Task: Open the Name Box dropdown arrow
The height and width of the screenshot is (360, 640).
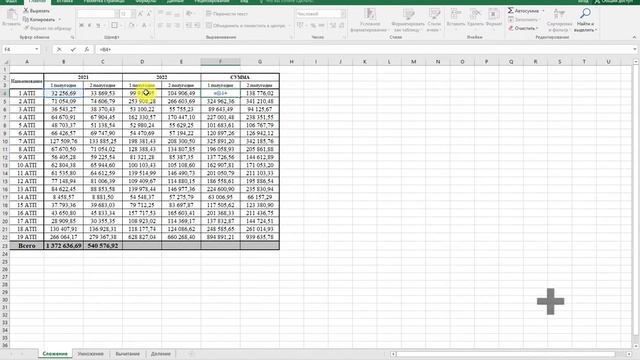Action: click(36, 49)
